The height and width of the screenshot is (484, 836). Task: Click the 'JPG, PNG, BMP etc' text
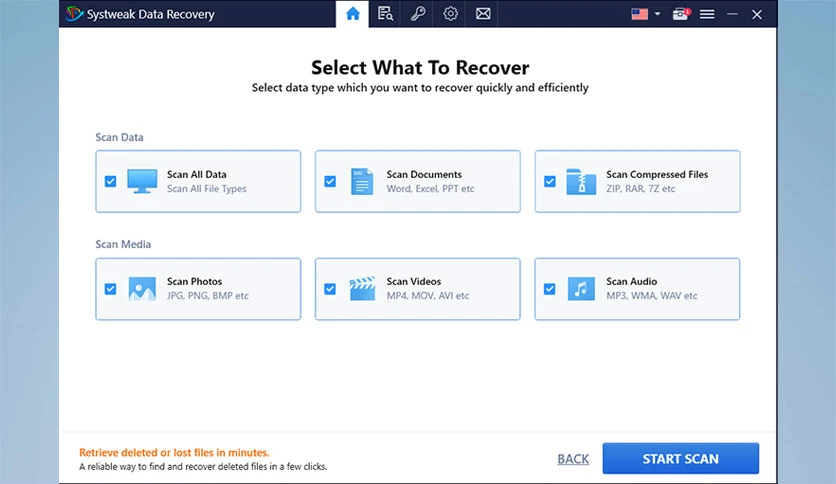(207, 296)
